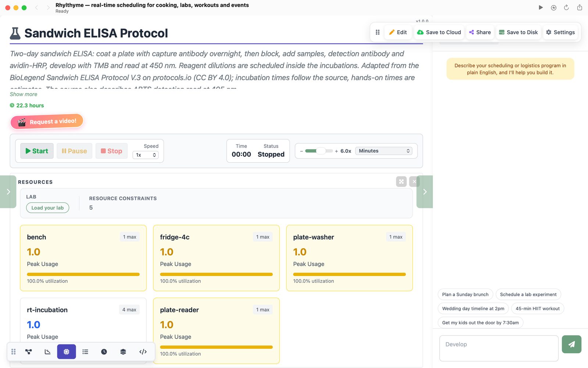Choose the 'Plan a Sunday brunch' suggestion
588x368 pixels.
tap(465, 294)
